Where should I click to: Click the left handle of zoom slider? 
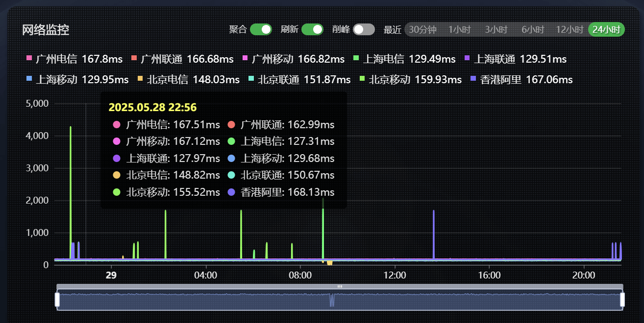(57, 300)
